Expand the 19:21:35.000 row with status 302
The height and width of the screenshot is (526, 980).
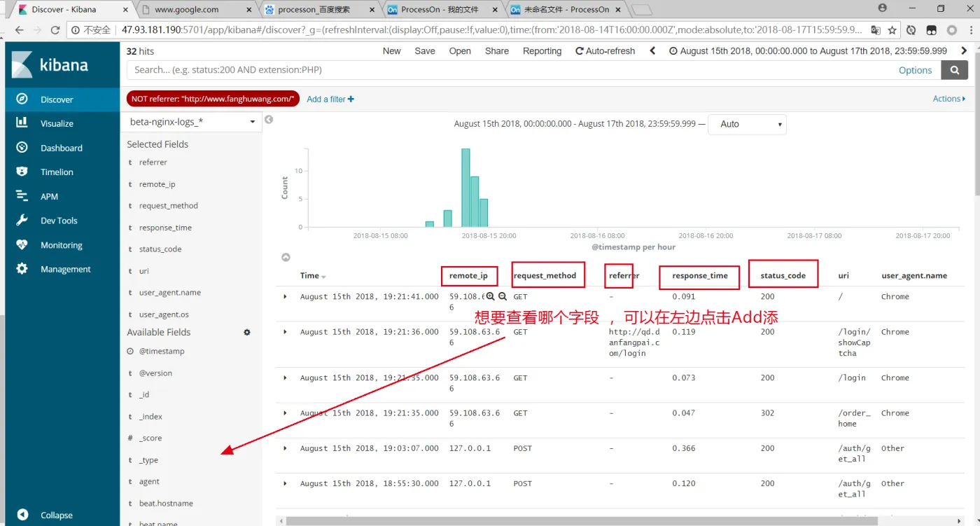pos(285,413)
